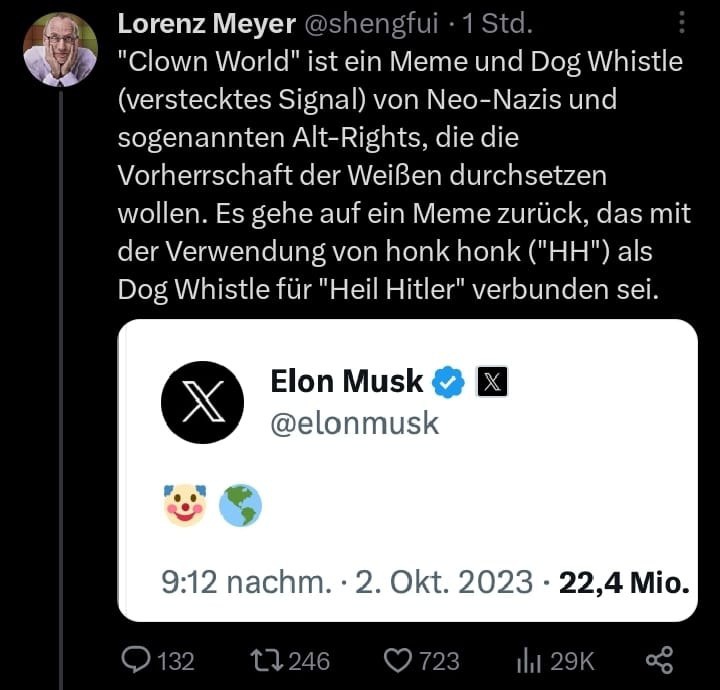720x690 pixels.
Task: Click the retweet arrows icon
Action: point(265,660)
